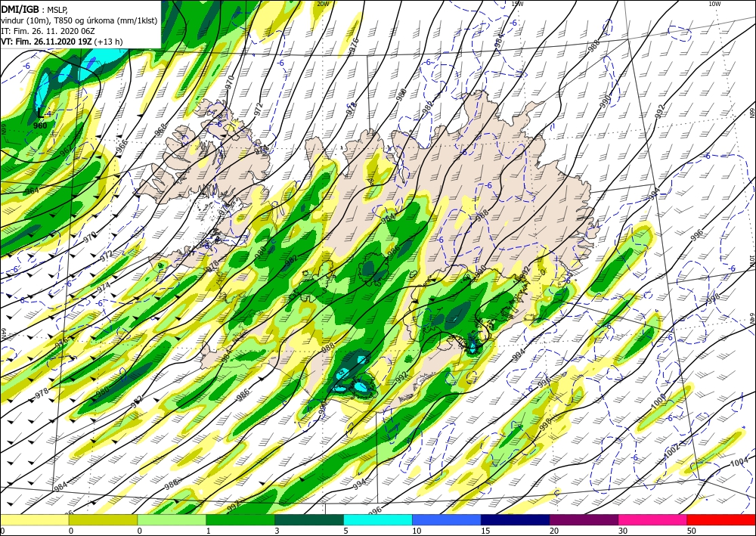Click the '10W' longitude label
Image resolution: width=756 pixels, height=536 pixels.
(714, 4)
